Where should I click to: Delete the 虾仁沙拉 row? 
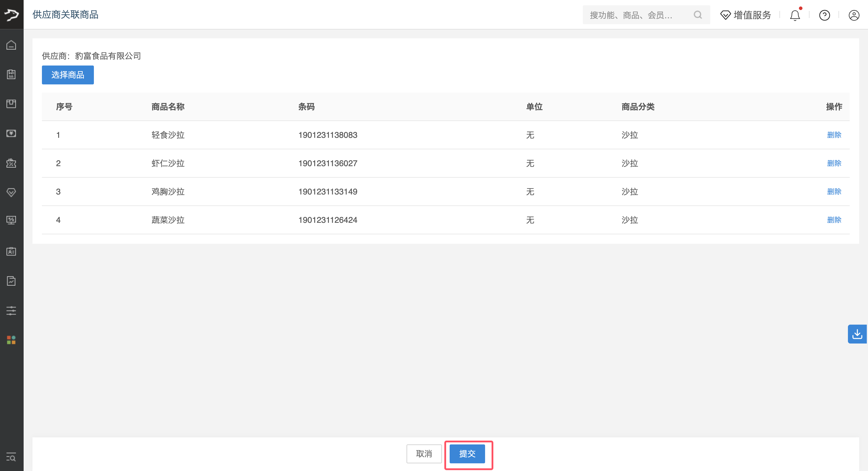(x=834, y=163)
